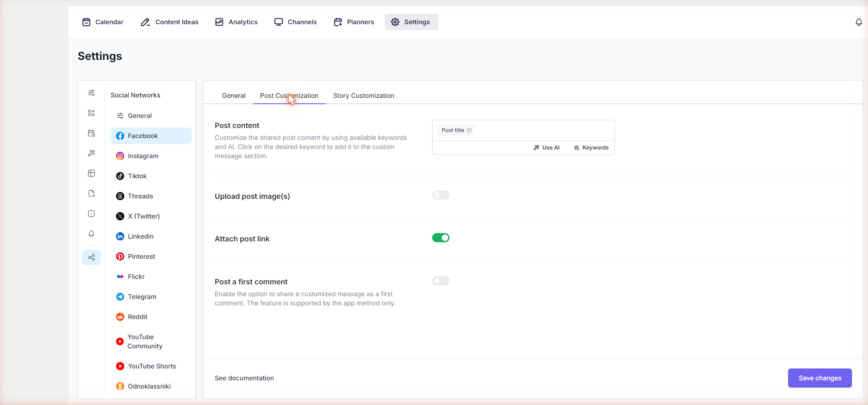
Task: Switch to the Post Customization tab
Action: click(x=289, y=96)
